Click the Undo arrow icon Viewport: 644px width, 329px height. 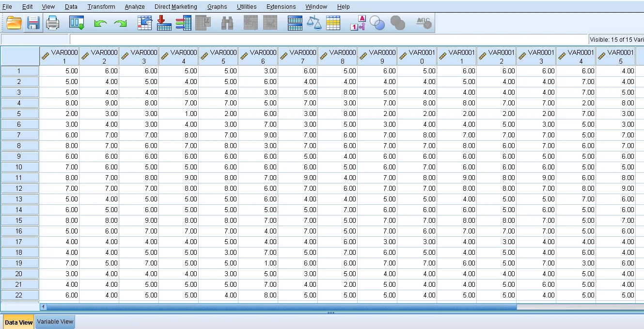100,22
